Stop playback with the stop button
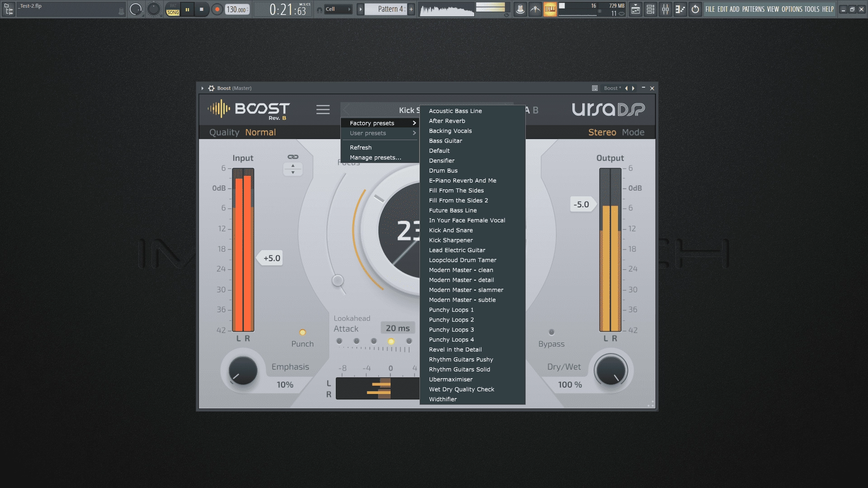Screen dimensions: 868x488 (202, 9)
